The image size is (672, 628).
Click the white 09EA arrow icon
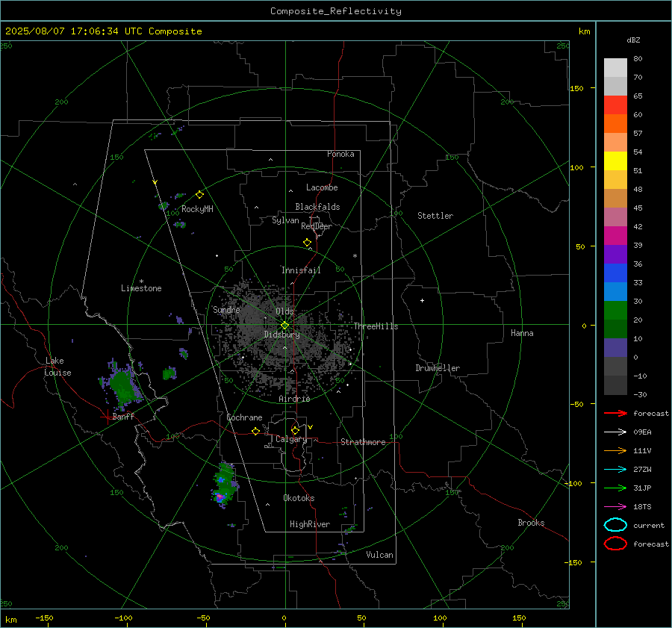pyautogui.click(x=615, y=432)
